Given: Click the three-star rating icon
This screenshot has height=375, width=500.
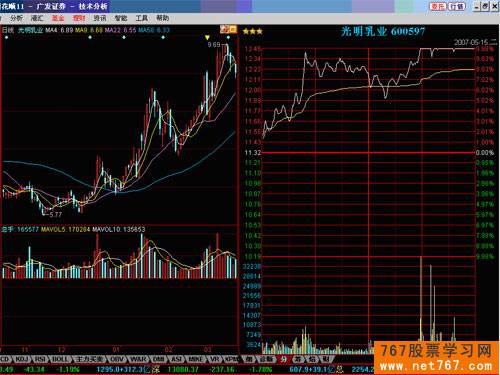Looking at the screenshot, I should click(x=253, y=32).
